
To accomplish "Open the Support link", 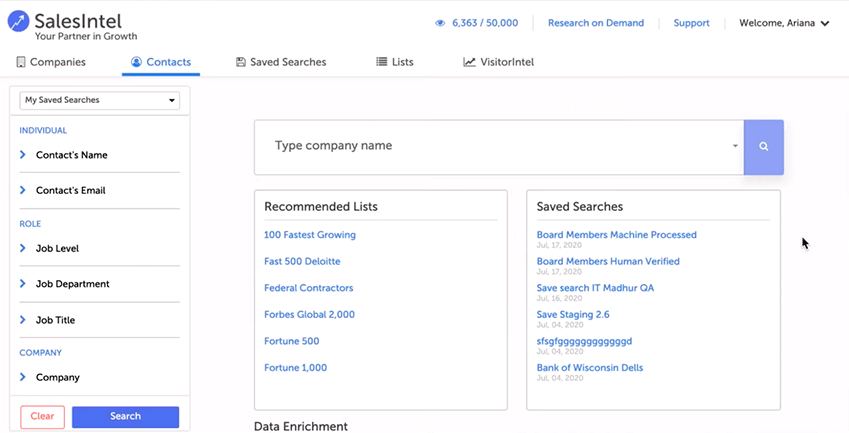I will [x=691, y=23].
